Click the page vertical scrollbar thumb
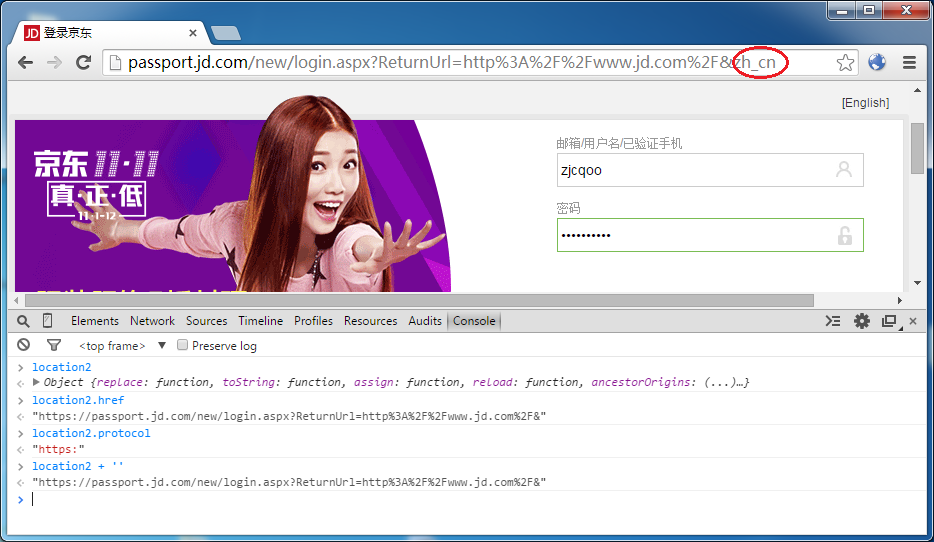This screenshot has height=542, width=934. [917, 148]
